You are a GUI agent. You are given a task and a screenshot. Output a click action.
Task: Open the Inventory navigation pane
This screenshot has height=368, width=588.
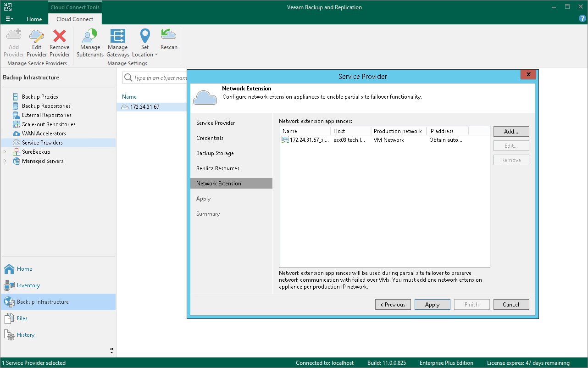(x=58, y=285)
